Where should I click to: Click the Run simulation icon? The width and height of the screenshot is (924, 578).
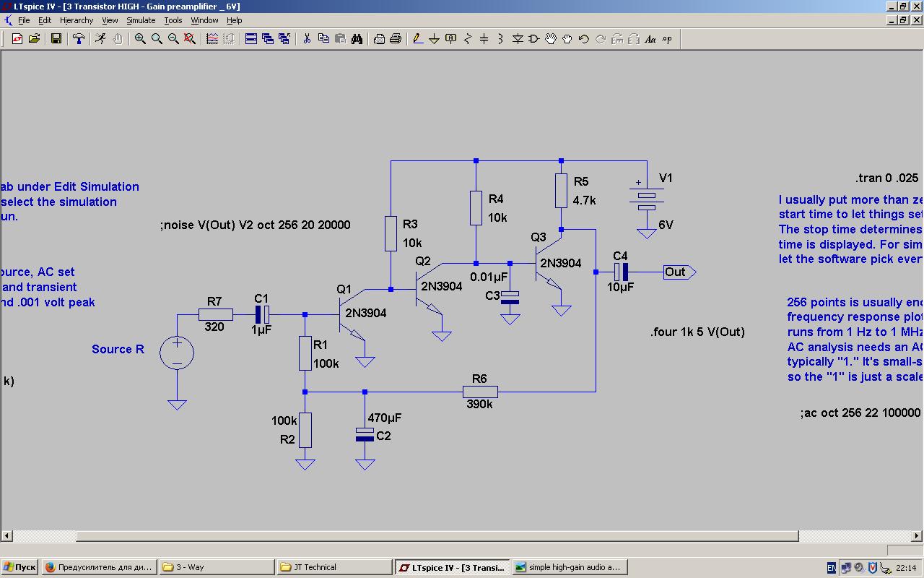pyautogui.click(x=100, y=39)
